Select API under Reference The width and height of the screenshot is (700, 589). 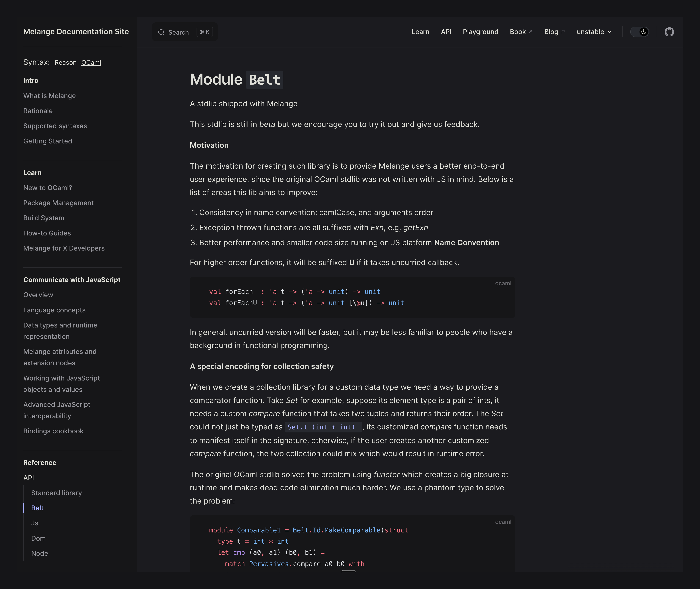pyautogui.click(x=28, y=478)
